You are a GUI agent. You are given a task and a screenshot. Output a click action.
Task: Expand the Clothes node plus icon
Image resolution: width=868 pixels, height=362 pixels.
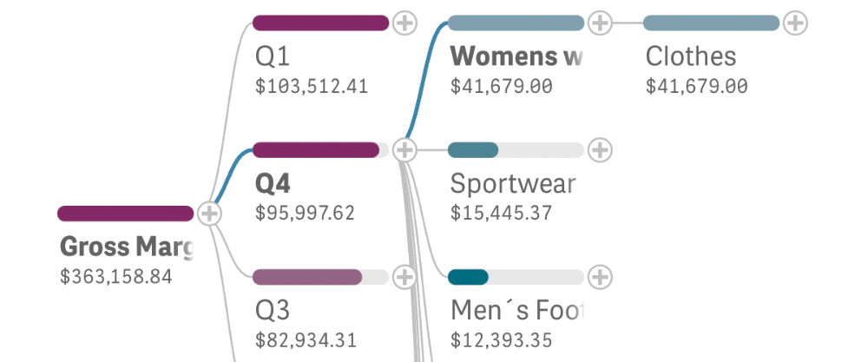point(794,23)
